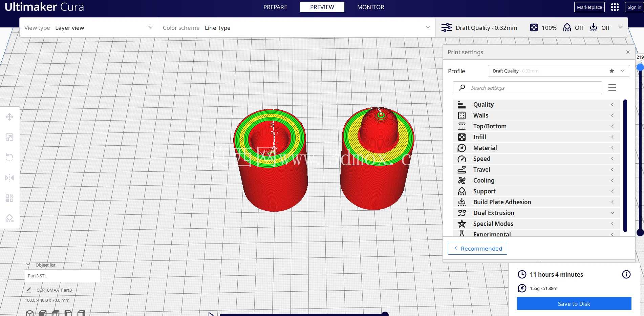Click the 155g · 51.88m material usage
Viewport: 644px width, 316px height.
(x=543, y=288)
